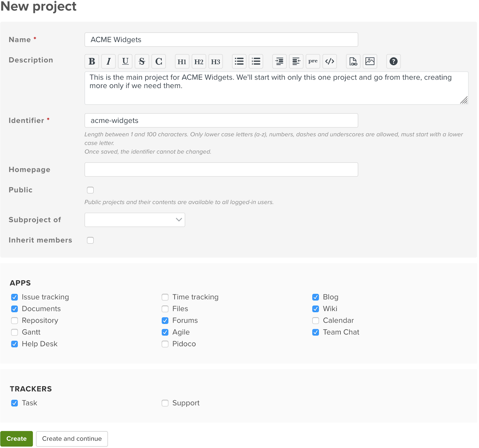Apply bold formatting in description toolbar
This screenshot has width=479, height=448.
(x=92, y=61)
